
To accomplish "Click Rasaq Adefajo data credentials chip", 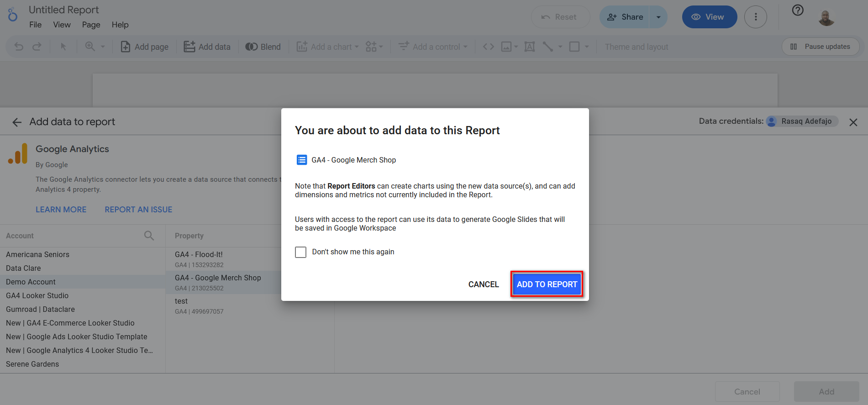I will [802, 121].
